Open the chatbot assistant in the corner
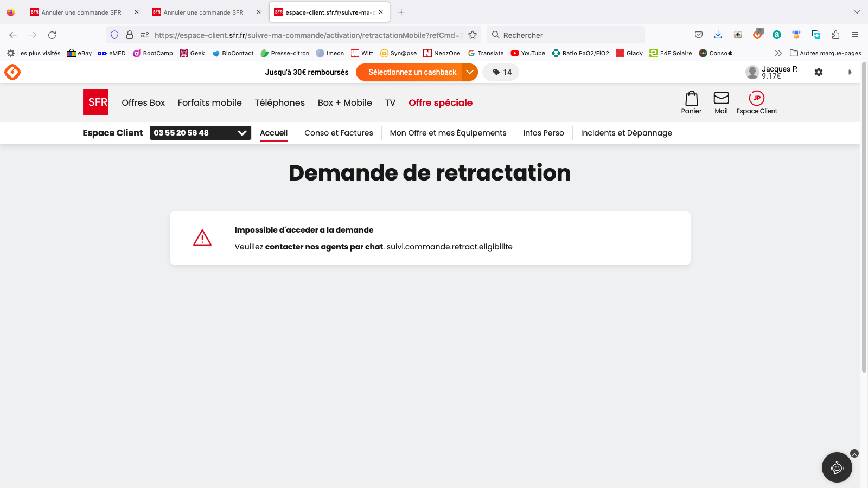This screenshot has height=488, width=868. coord(837,467)
